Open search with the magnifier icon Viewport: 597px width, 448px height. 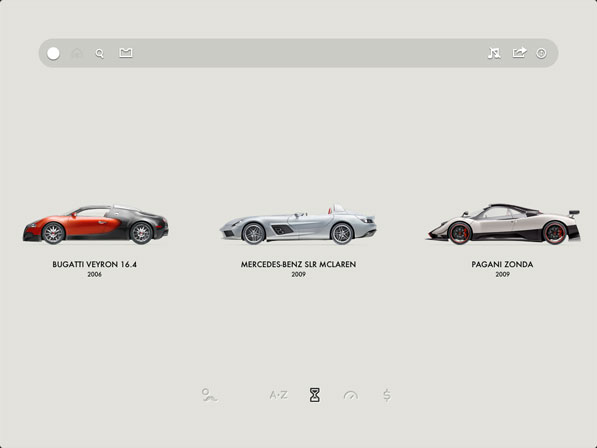[100, 53]
